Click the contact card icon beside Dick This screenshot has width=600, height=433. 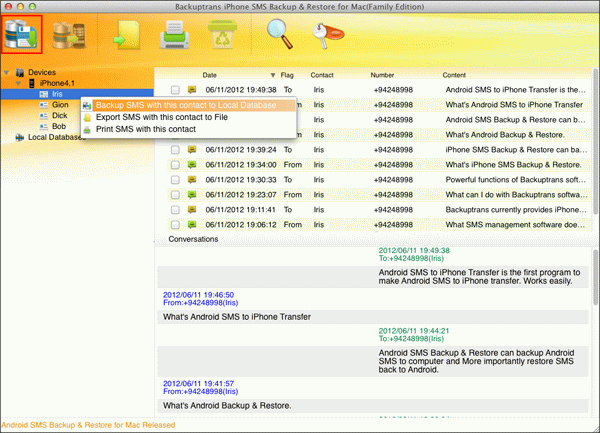coord(44,116)
